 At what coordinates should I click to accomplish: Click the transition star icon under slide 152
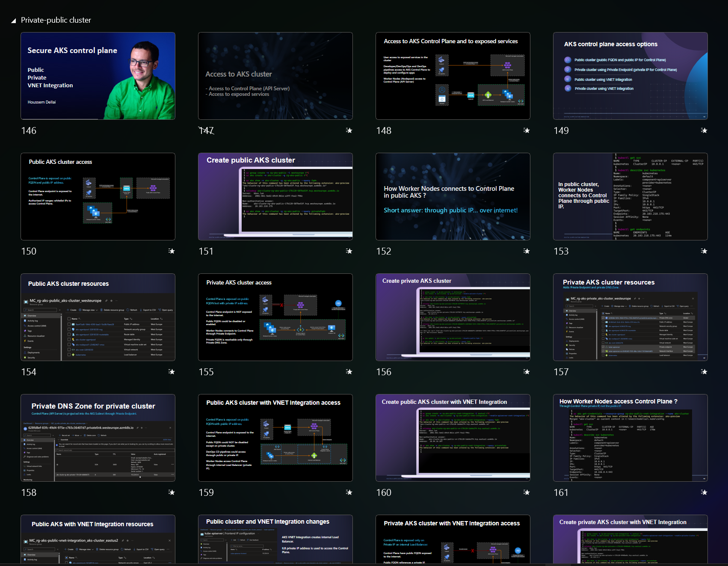527,251
